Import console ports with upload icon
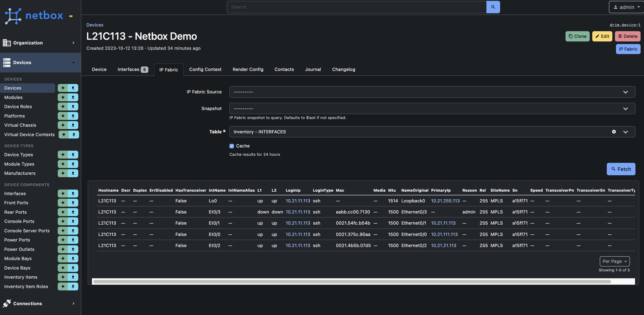This screenshot has height=315, width=644. pos(73,221)
